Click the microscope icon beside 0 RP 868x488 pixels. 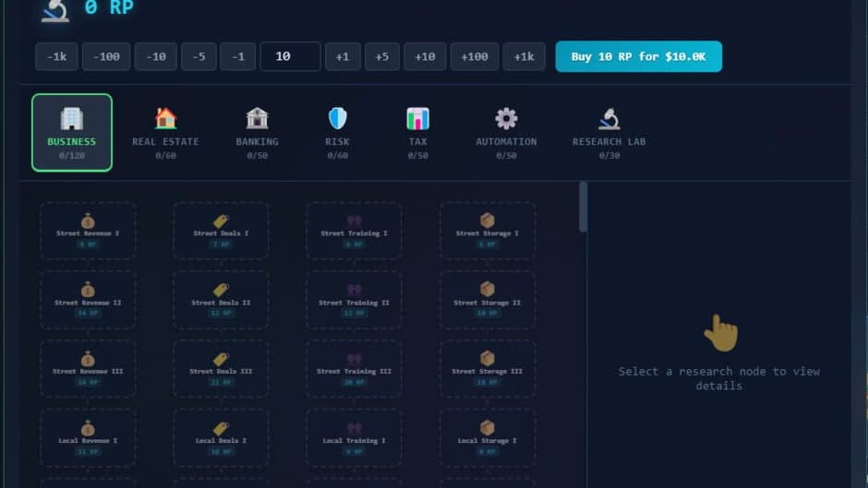pos(55,9)
